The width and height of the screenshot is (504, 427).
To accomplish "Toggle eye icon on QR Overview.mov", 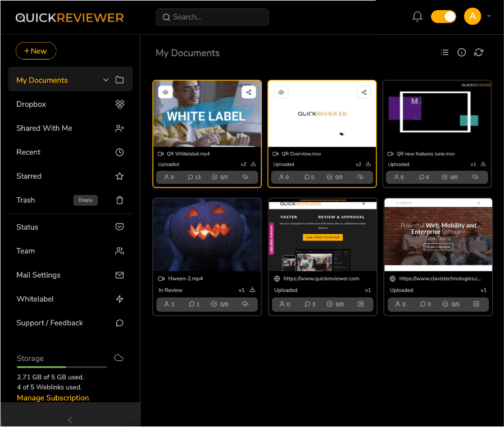I will point(281,92).
